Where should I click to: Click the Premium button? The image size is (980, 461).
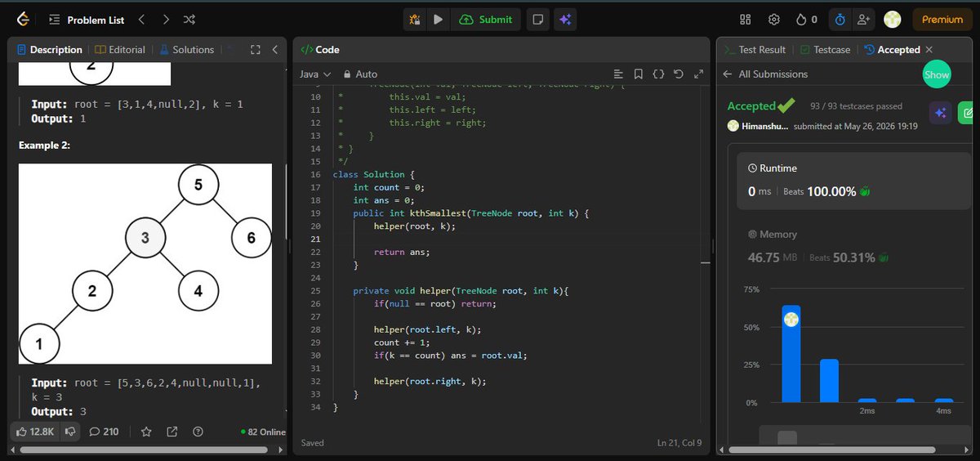pyautogui.click(x=942, y=20)
